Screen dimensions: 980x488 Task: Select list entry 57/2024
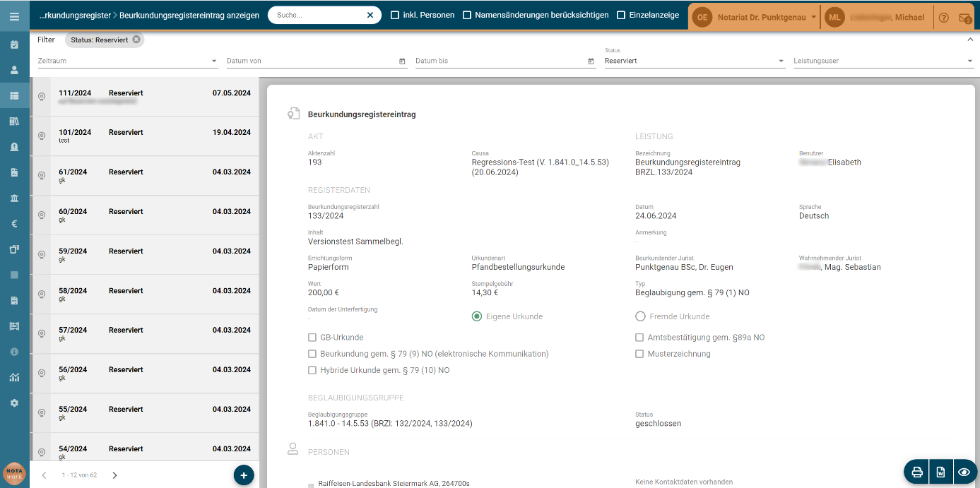click(145, 334)
